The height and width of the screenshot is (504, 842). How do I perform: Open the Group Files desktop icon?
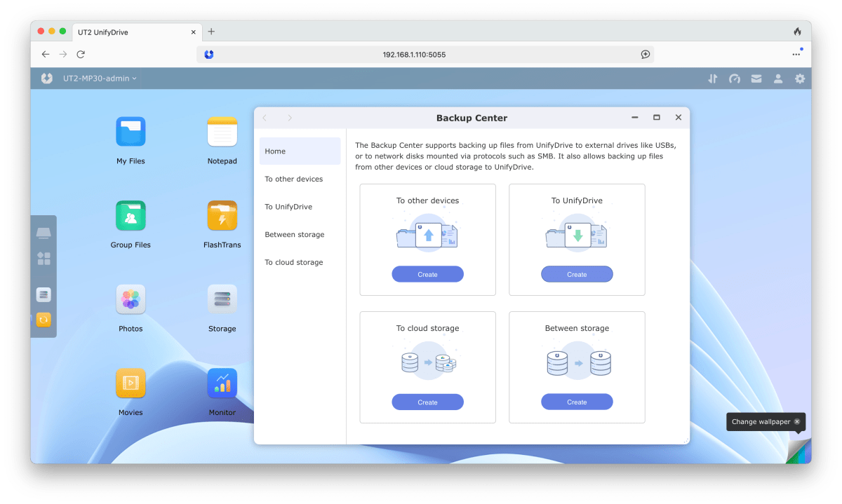pyautogui.click(x=131, y=216)
